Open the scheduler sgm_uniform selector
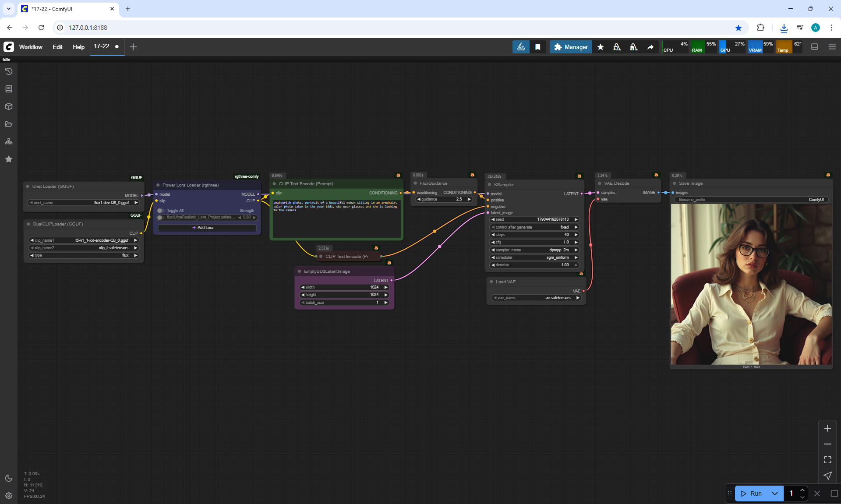Viewport: 841px width, 504px height. [x=534, y=257]
